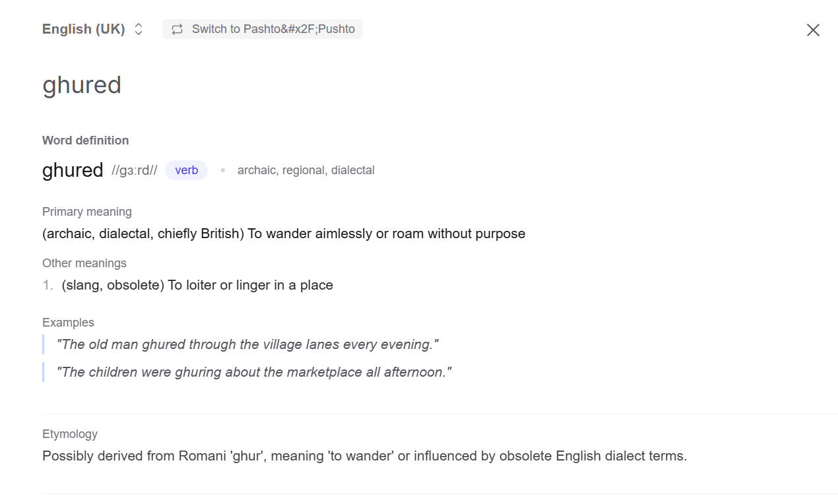Click the etymology text mentioning Romani 'ghur'

pyautogui.click(x=364, y=456)
